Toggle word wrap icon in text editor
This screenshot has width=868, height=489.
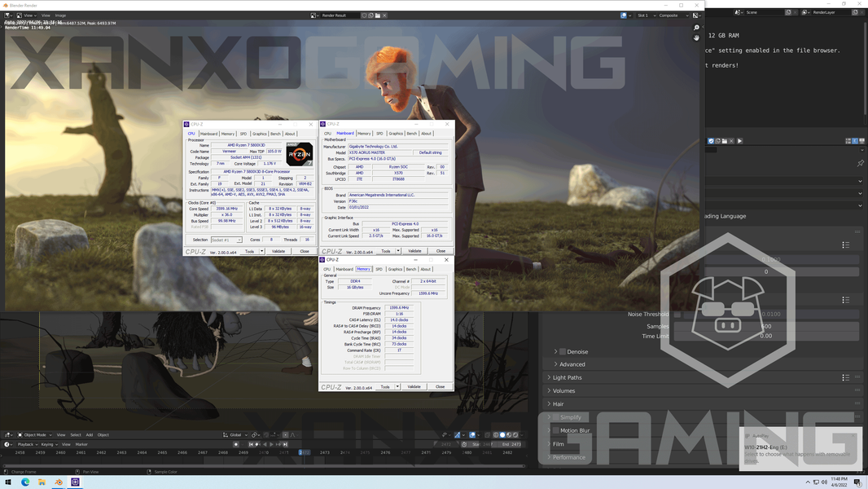[x=855, y=141]
